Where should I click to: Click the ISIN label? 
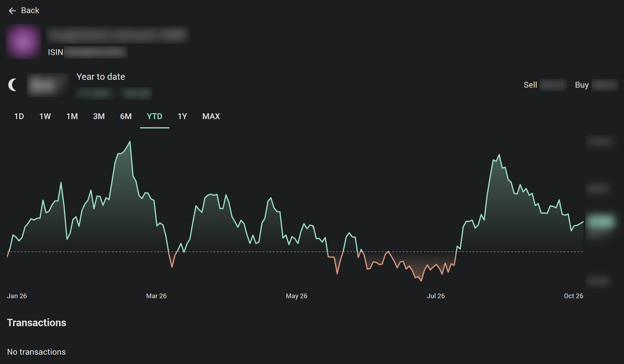click(x=55, y=52)
